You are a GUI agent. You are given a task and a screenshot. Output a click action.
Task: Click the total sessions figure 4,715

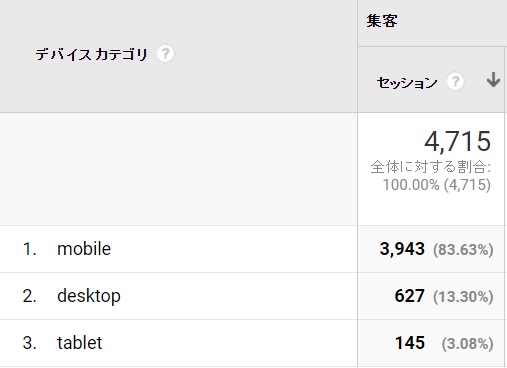457,142
